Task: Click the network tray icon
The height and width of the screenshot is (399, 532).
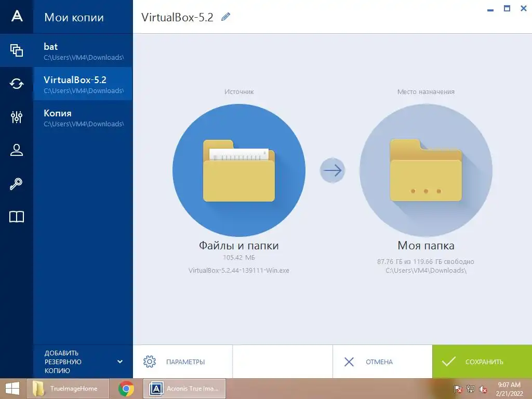Action: point(471,389)
